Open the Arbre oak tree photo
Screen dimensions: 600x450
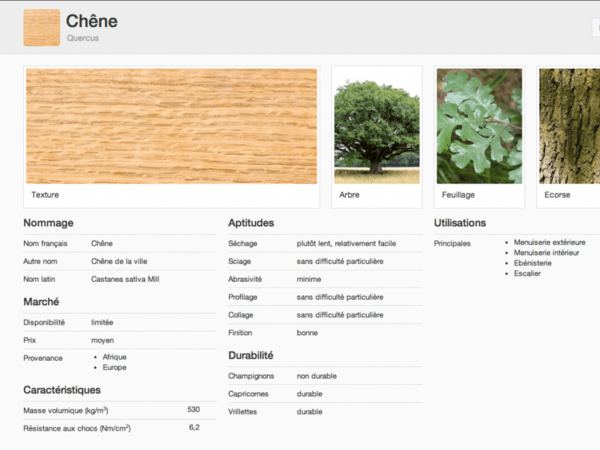(376, 126)
